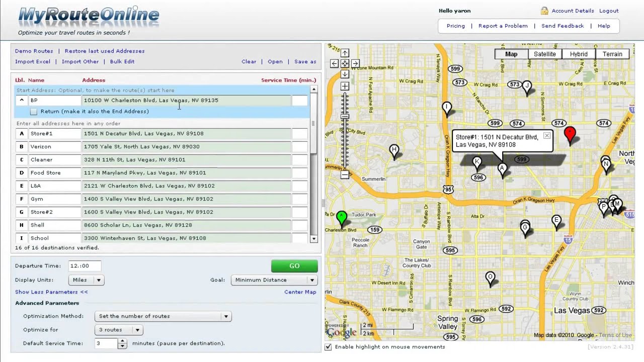The width and height of the screenshot is (644, 362).
Task: Toggle Enable highlight on mouse movements
Action: [329, 347]
